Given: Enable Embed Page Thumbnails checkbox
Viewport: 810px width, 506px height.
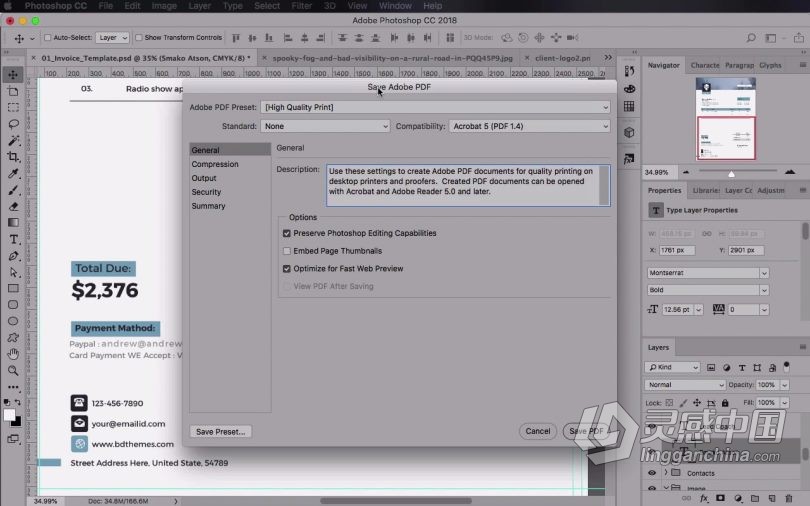Looking at the screenshot, I should (x=287, y=251).
